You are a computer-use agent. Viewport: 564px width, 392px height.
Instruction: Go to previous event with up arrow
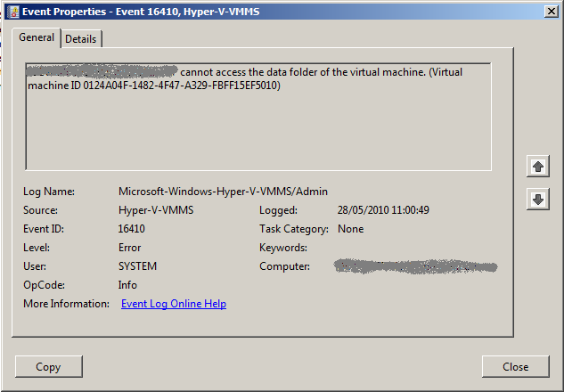(x=537, y=167)
